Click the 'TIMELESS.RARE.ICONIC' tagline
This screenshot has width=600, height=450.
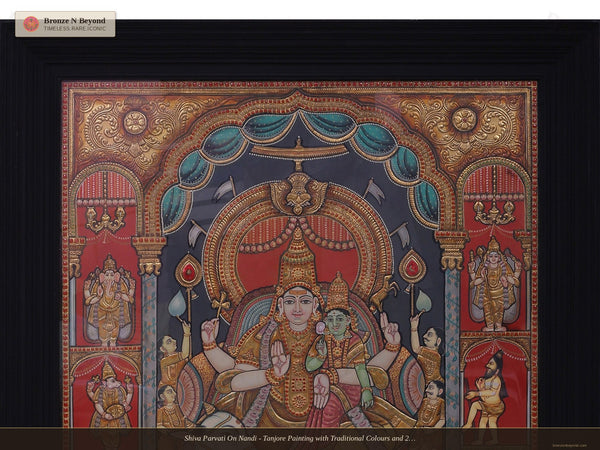75,29
